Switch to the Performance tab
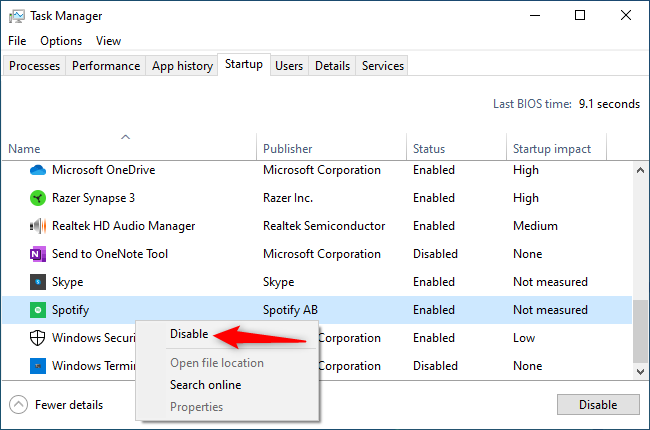Screen dimensions: 650x430 point(106,66)
